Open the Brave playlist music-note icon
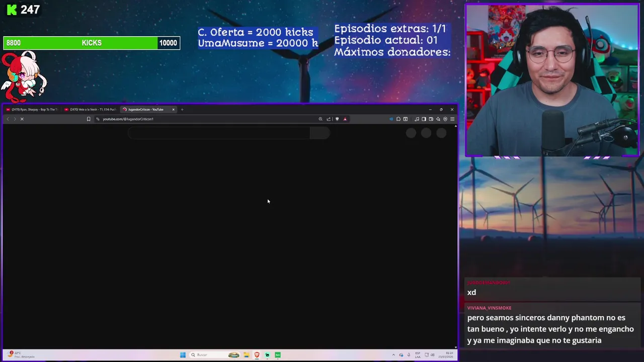 point(417,119)
